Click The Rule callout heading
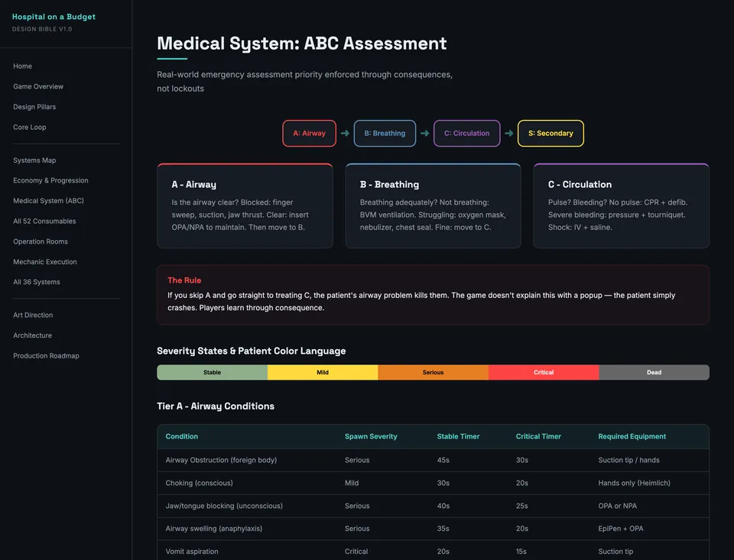Image resolution: width=734 pixels, height=560 pixels. pos(184,280)
